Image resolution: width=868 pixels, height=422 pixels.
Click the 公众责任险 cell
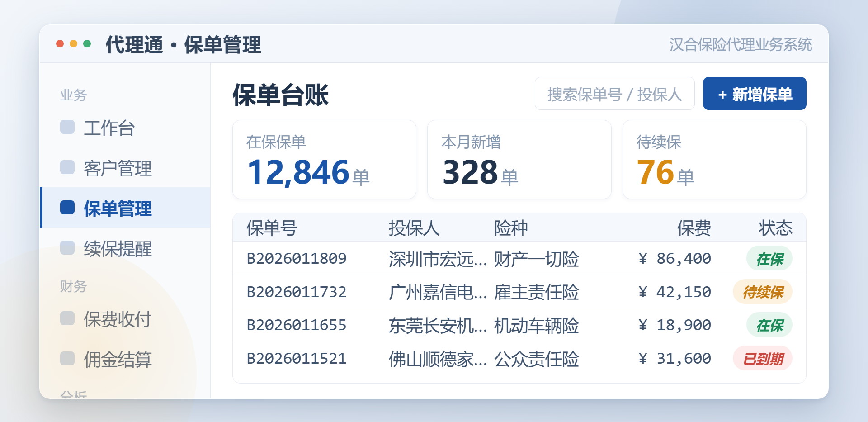[537, 359]
